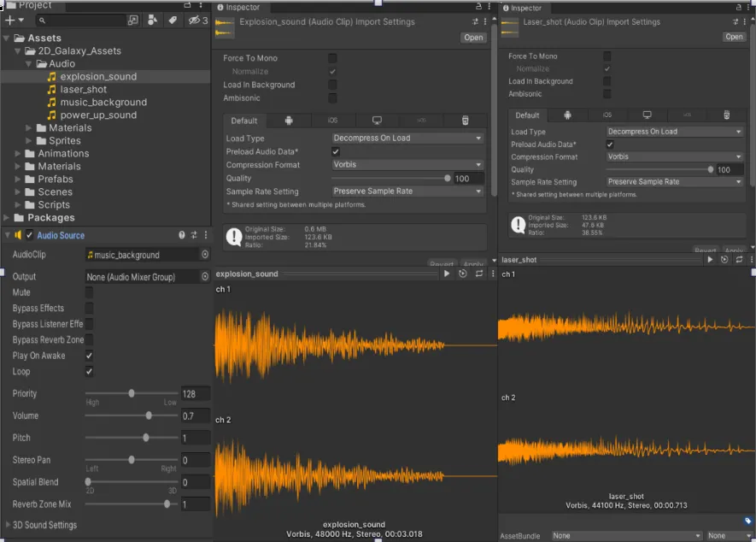Click the hidden-objects eye icon showing 3
This screenshot has width=756, height=542.
[x=195, y=19]
